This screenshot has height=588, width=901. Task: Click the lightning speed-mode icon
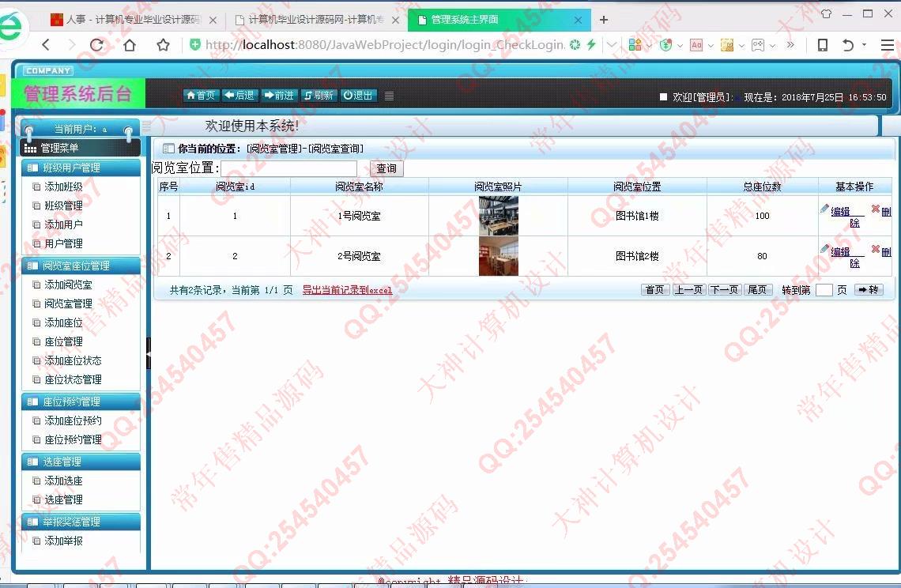(590, 44)
